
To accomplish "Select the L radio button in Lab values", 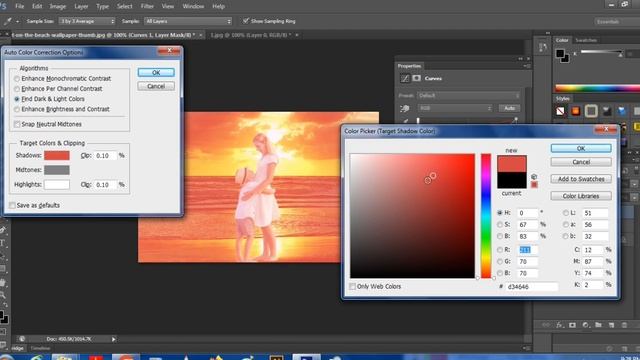I will 566,213.
